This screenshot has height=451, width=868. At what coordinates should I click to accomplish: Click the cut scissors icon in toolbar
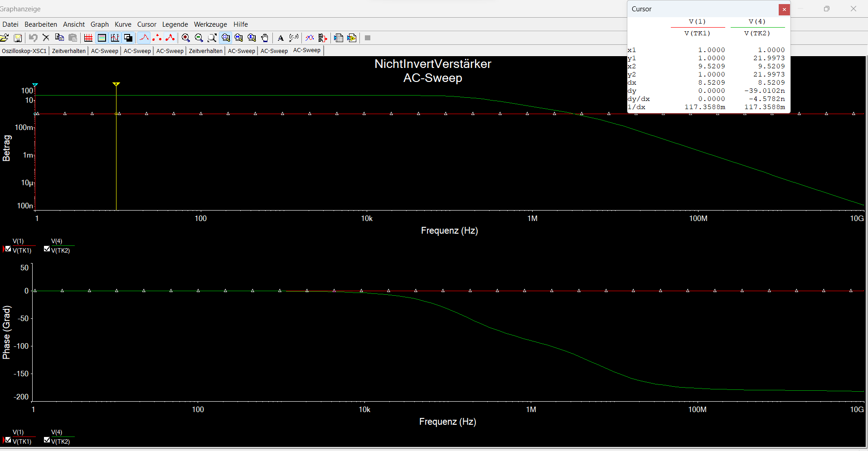[46, 38]
